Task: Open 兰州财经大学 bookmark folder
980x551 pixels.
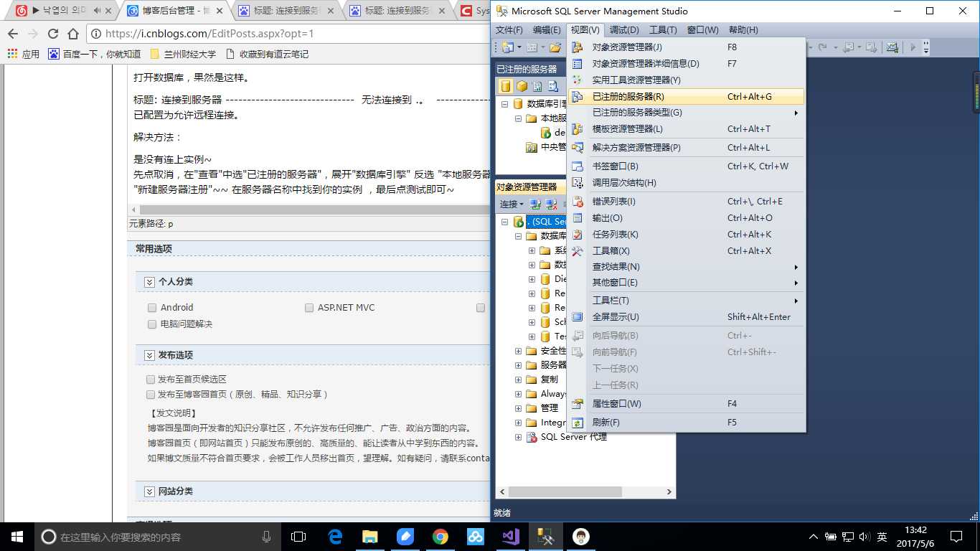Action: coord(183,54)
